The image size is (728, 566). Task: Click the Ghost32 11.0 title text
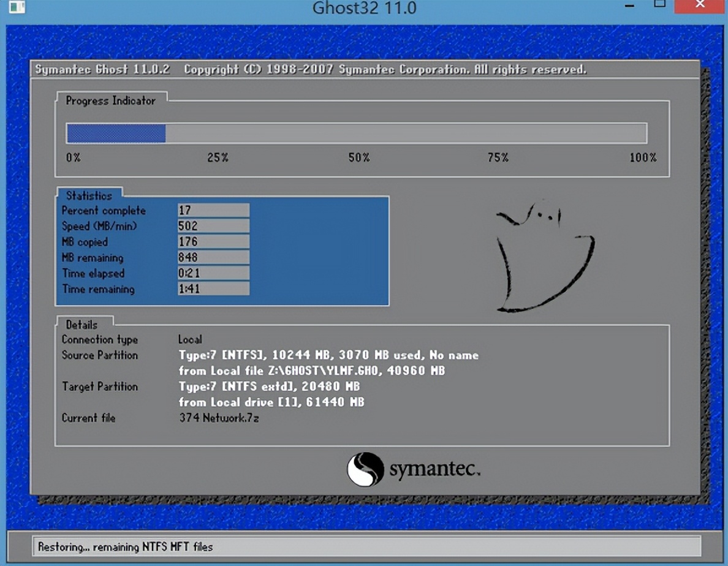pos(364,9)
